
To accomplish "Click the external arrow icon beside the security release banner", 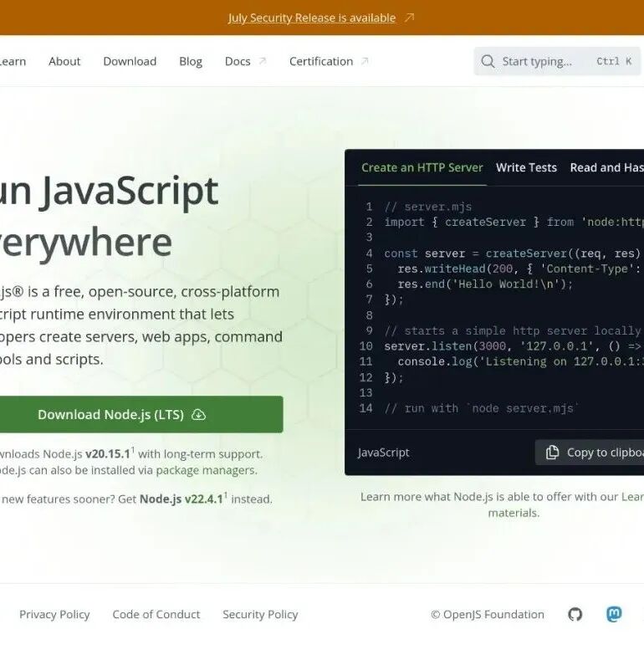I will pos(409,18).
